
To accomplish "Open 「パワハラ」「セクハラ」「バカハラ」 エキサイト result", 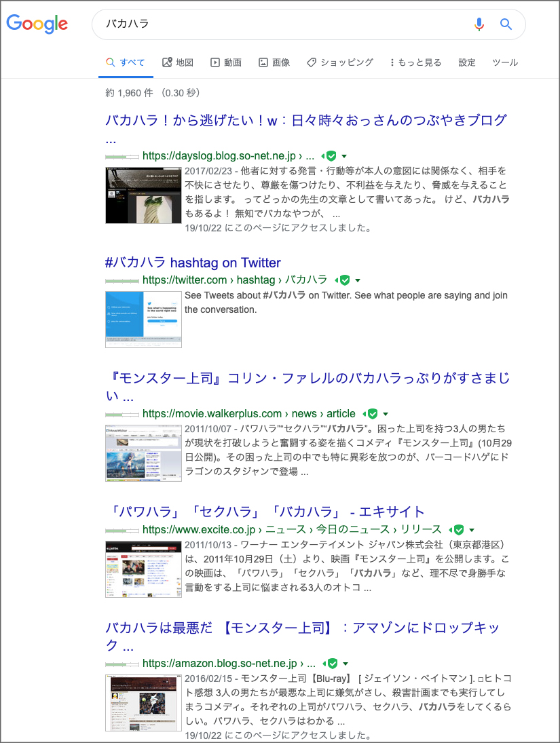I will [267, 512].
